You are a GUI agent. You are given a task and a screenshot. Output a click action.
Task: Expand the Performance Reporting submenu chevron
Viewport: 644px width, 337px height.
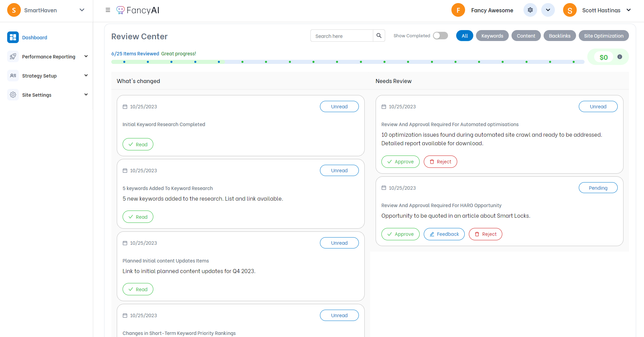point(86,56)
